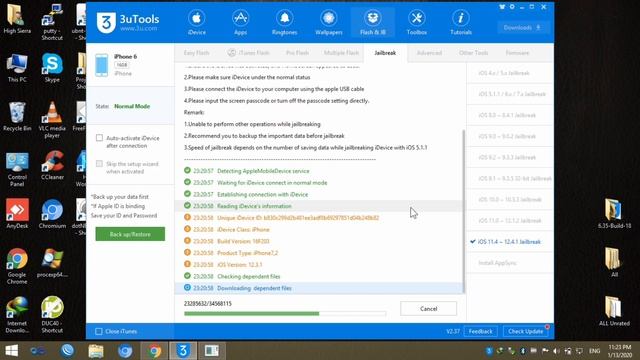This screenshot has width=640, height=360.
Task: Open the putty Shortcut on desktop
Action: pyautogui.click(x=52, y=22)
